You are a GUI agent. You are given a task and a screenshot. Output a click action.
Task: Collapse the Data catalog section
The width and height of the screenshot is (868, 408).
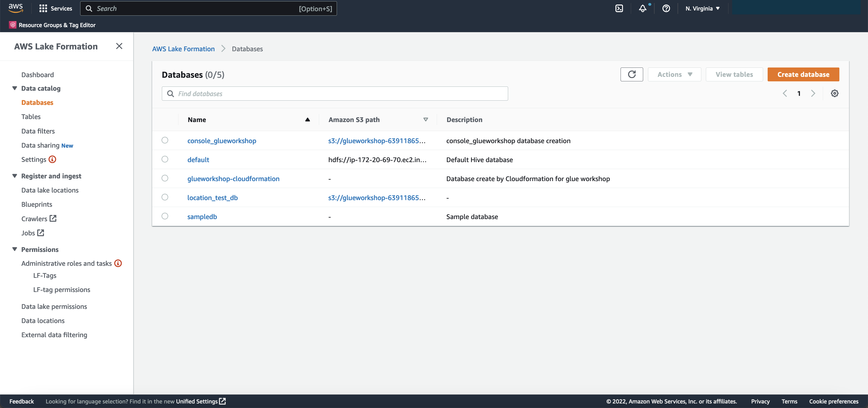tap(14, 88)
